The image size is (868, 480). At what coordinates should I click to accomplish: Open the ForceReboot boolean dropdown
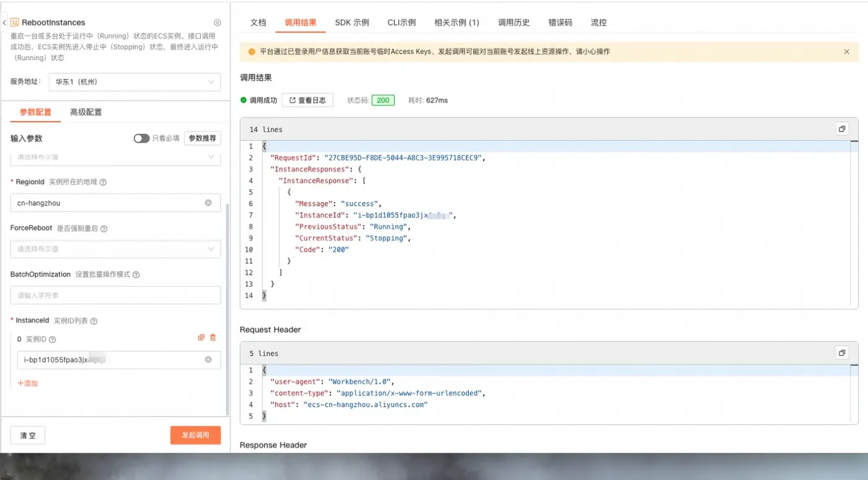115,249
